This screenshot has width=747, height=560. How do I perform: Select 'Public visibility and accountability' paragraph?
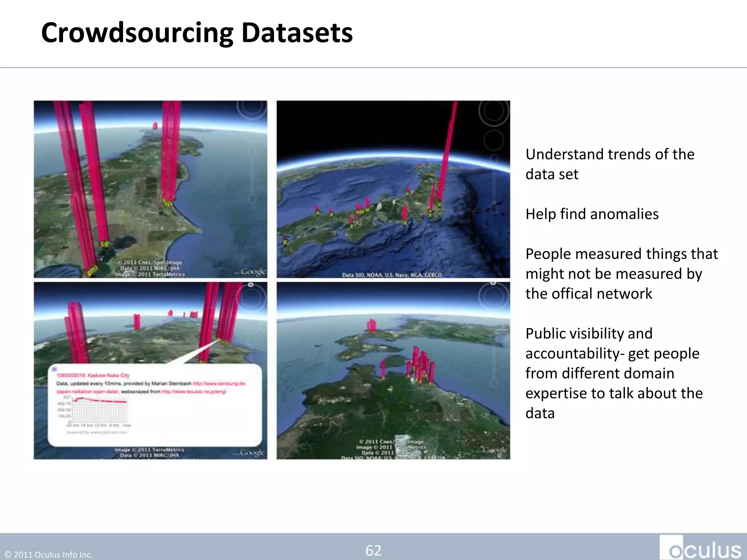(x=614, y=373)
